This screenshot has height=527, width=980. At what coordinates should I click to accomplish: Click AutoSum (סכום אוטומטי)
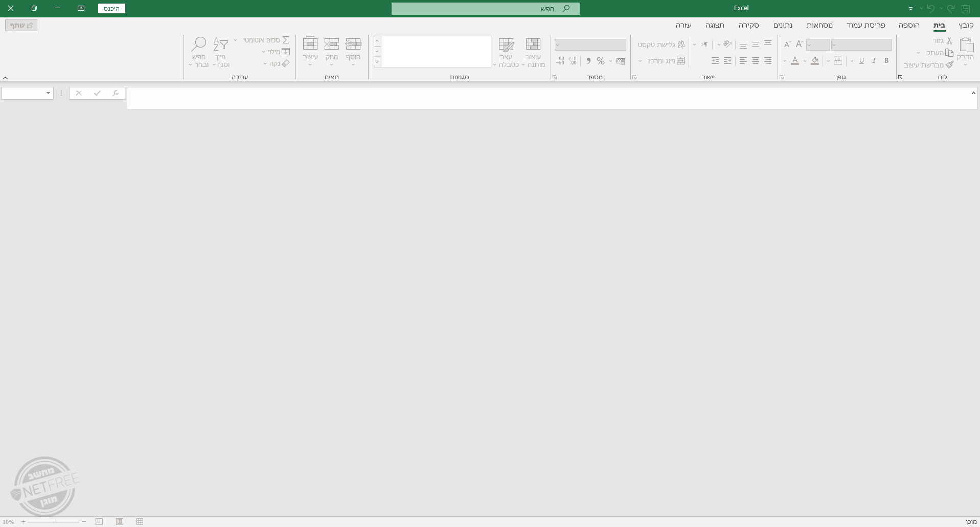pyautogui.click(x=266, y=40)
